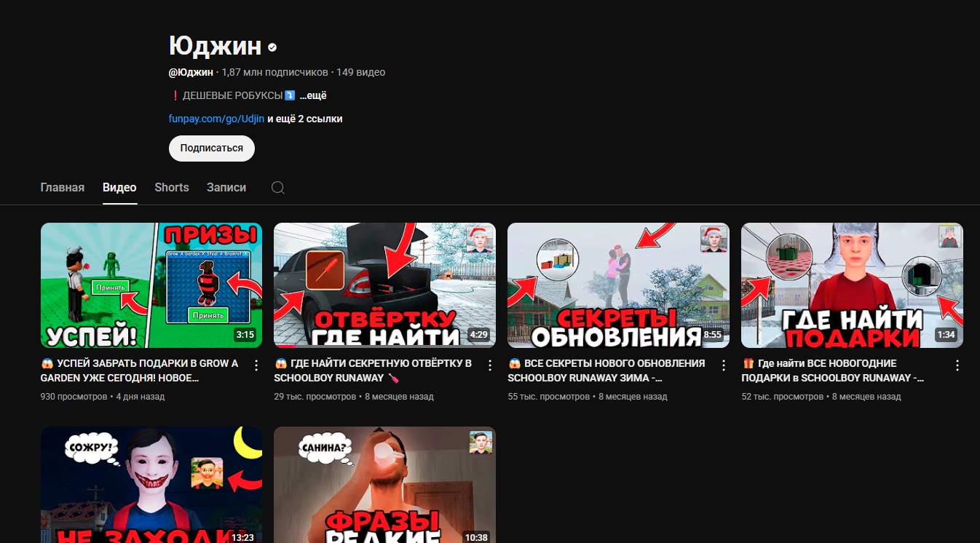The image size is (980, 543).
Task: Select the Видео tab
Action: click(x=119, y=187)
